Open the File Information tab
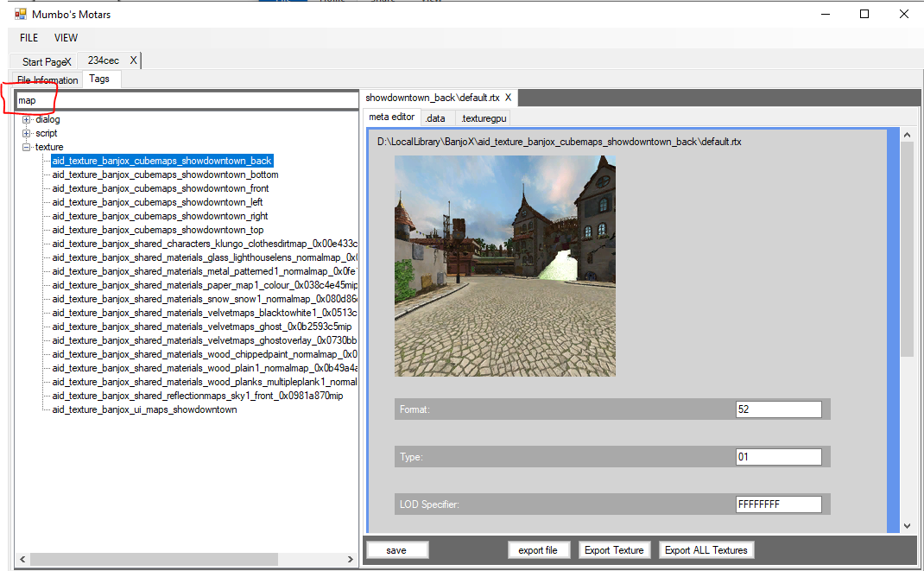This screenshot has width=924, height=571. tap(47, 79)
